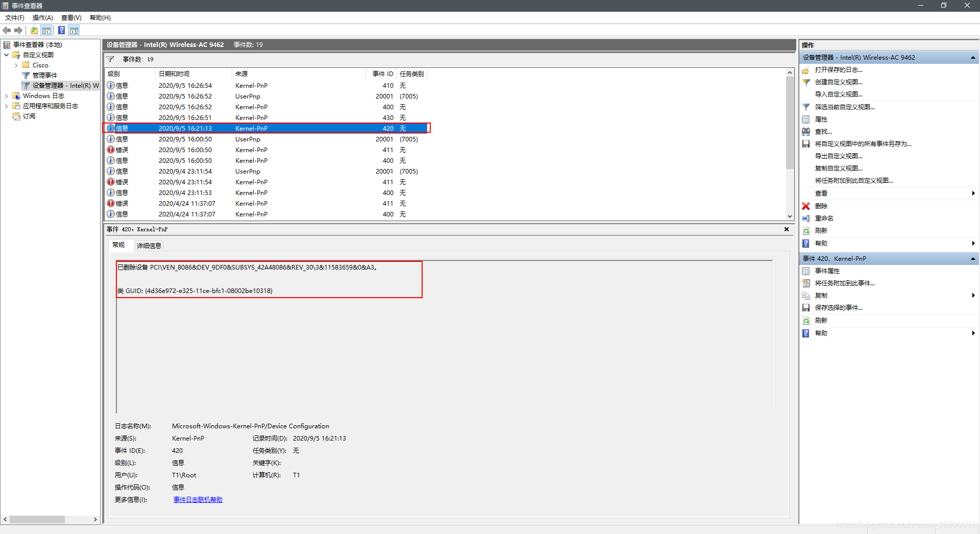Screen dimensions: 980x534
Task: Expand the Cisco tree node
Action: click(x=16, y=65)
